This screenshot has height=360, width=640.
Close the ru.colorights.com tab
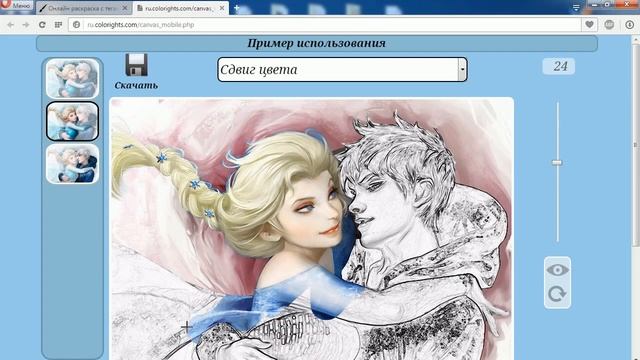point(222,8)
